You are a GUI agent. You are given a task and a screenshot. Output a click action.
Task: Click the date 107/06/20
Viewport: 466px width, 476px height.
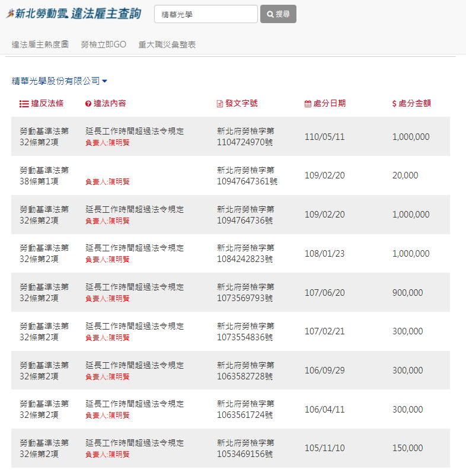pyautogui.click(x=324, y=293)
